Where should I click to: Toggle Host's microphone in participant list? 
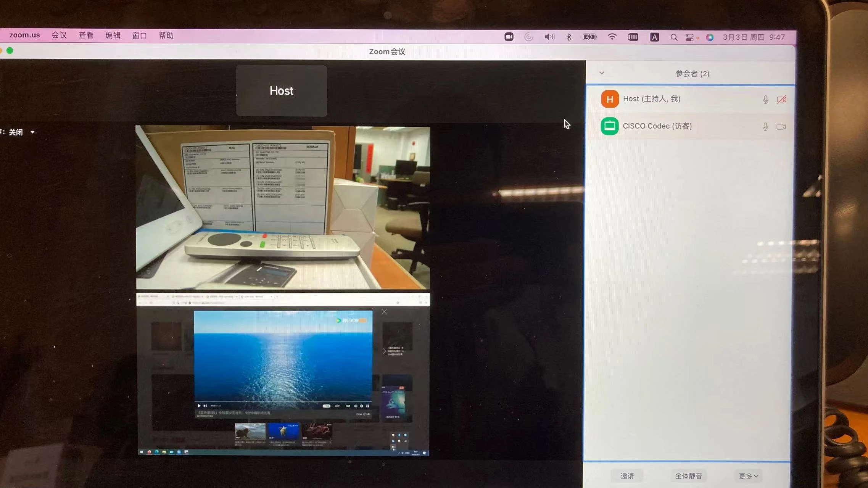point(765,100)
